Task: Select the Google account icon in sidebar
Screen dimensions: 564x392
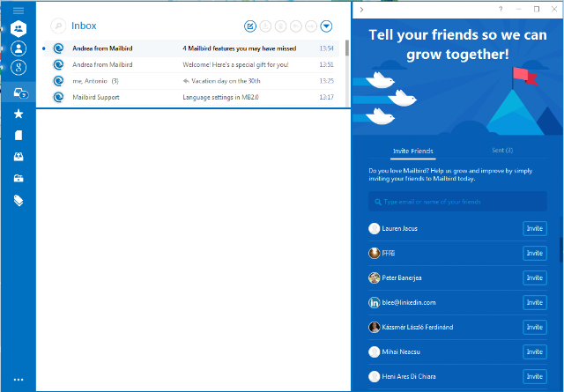Action: pyautogui.click(x=19, y=67)
